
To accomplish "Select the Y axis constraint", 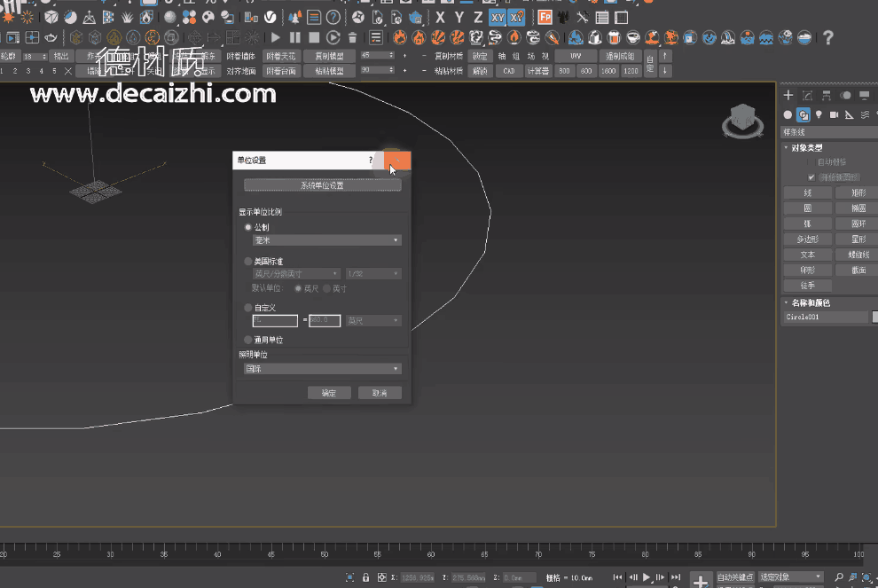I will pos(459,18).
